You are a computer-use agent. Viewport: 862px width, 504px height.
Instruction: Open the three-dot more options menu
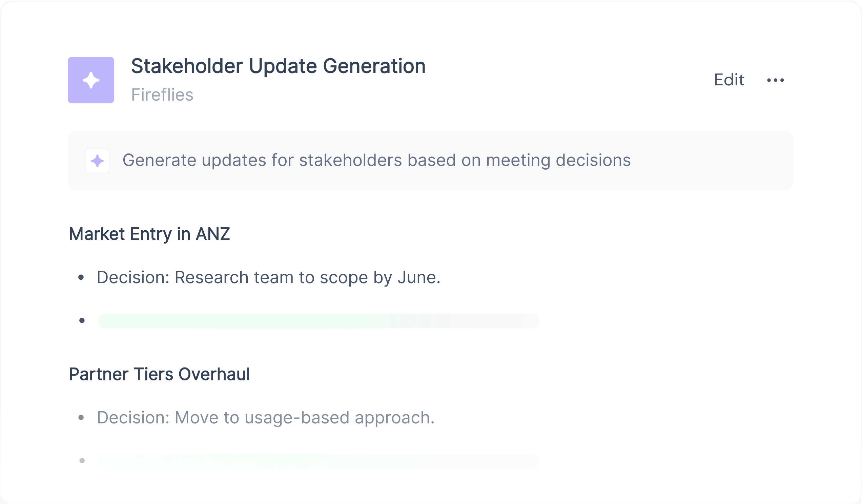776,80
